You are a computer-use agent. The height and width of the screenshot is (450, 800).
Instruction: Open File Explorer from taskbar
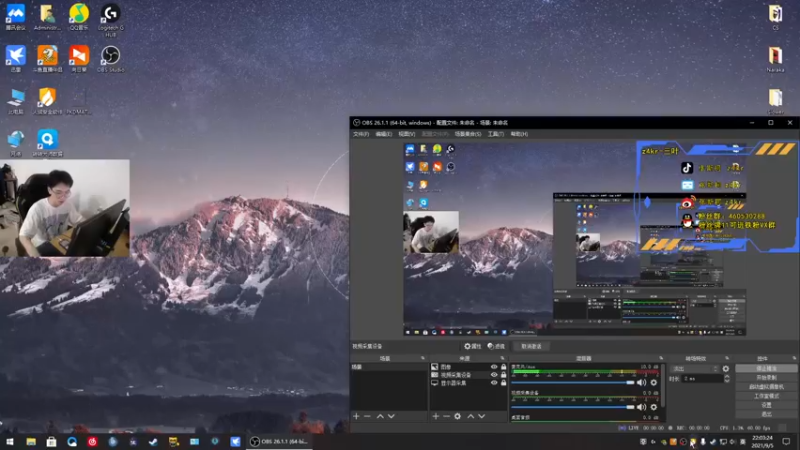[31, 442]
